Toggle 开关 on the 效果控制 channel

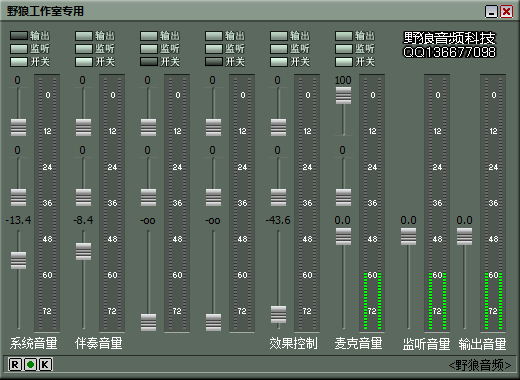[279, 62]
